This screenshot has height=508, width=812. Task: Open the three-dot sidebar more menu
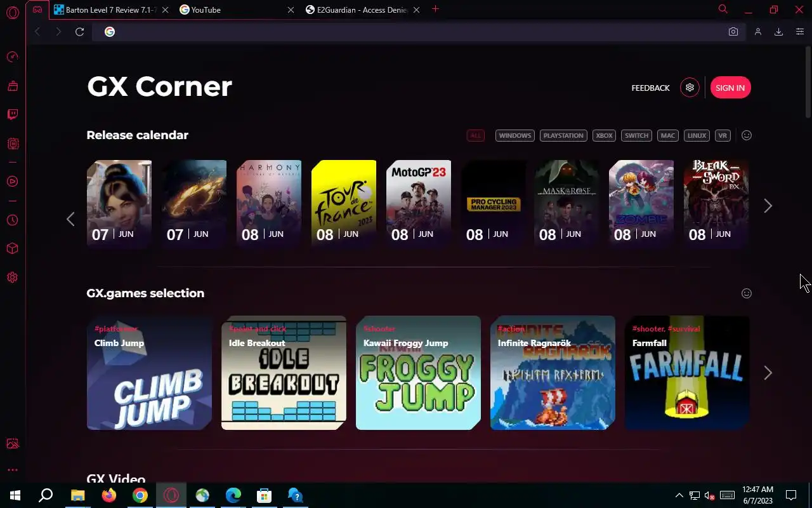click(12, 470)
